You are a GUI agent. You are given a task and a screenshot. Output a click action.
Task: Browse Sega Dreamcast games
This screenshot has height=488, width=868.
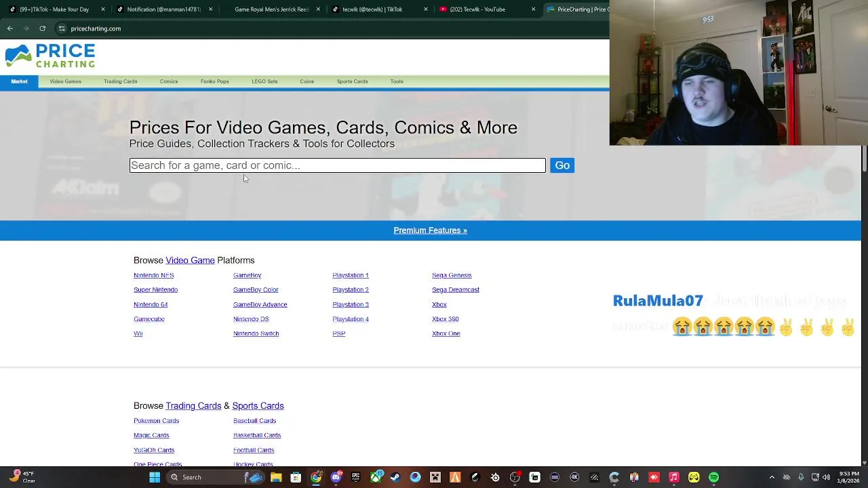[455, 289]
